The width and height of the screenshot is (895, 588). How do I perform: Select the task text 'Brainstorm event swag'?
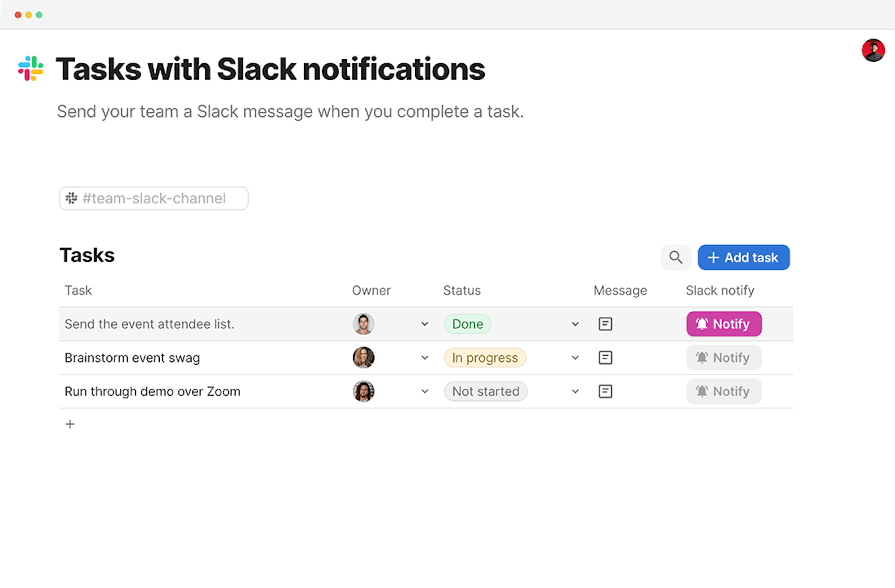[x=132, y=358]
